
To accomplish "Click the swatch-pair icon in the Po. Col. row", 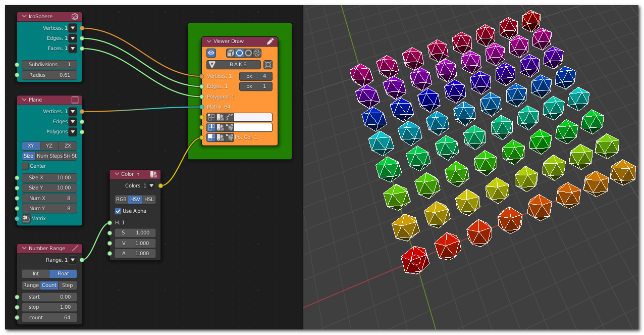I will pyautogui.click(x=221, y=137).
